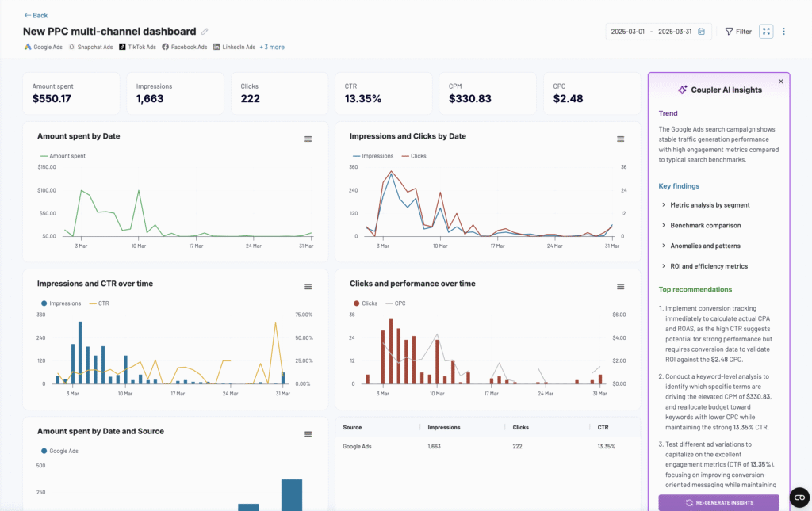This screenshot has height=511, width=812.
Task: Click the CTR 13.35% card
Action: click(x=384, y=93)
